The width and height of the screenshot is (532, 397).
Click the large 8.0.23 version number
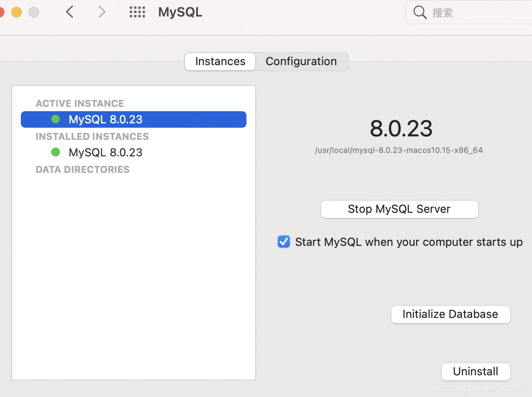(x=401, y=129)
